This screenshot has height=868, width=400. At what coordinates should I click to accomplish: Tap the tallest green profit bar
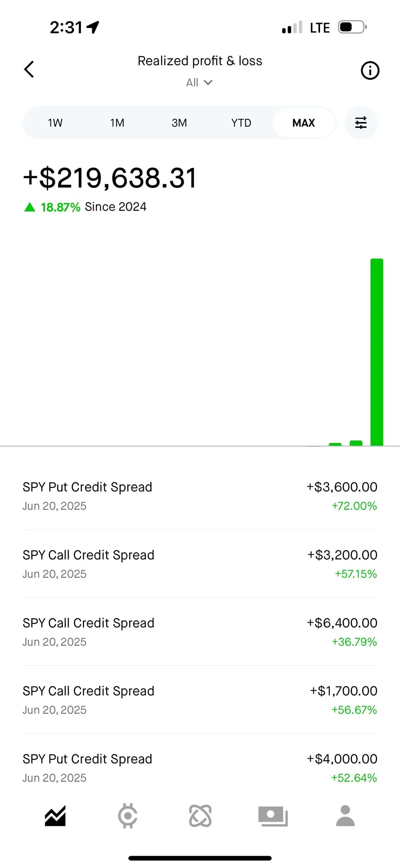377,352
